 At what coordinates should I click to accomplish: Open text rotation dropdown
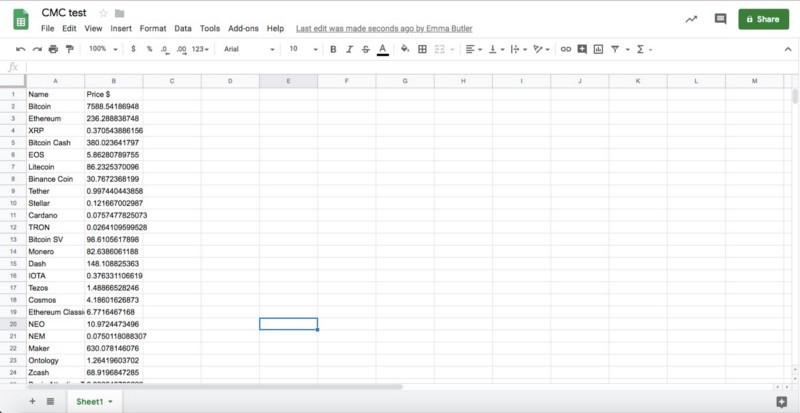pos(541,49)
